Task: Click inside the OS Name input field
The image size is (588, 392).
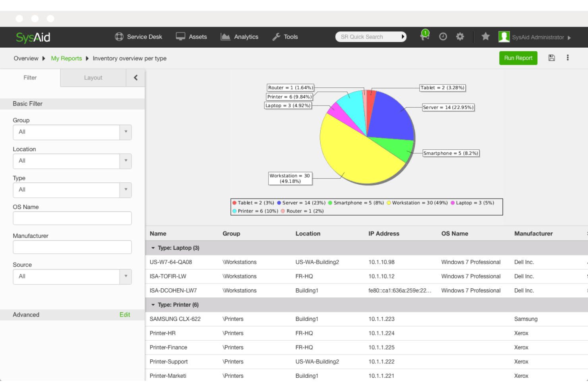Action: [72, 218]
